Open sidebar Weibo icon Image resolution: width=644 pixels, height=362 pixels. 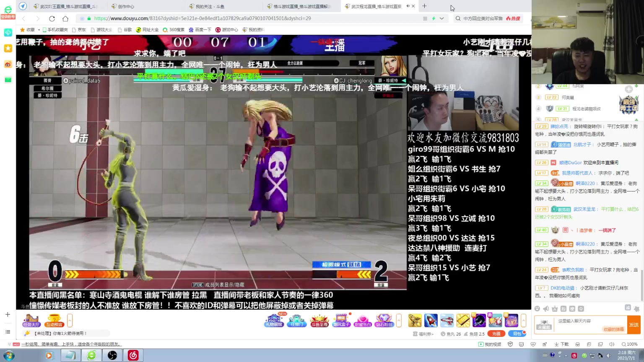8,64
